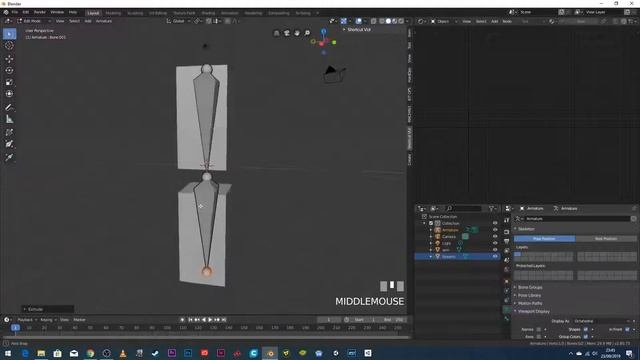Hide the Camera object via eye icon
640x360 pixels.
tap(495, 236)
